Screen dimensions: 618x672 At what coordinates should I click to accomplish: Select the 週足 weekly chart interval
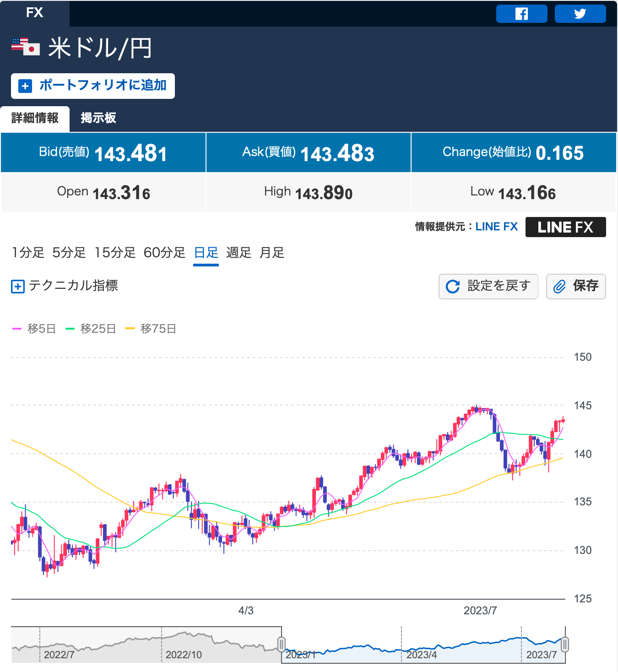tap(239, 253)
